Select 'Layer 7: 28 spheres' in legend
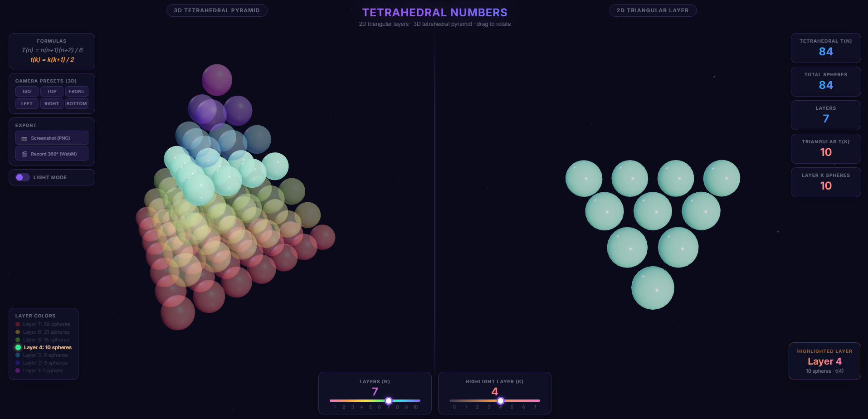The width and height of the screenshot is (868, 419). coord(44,324)
